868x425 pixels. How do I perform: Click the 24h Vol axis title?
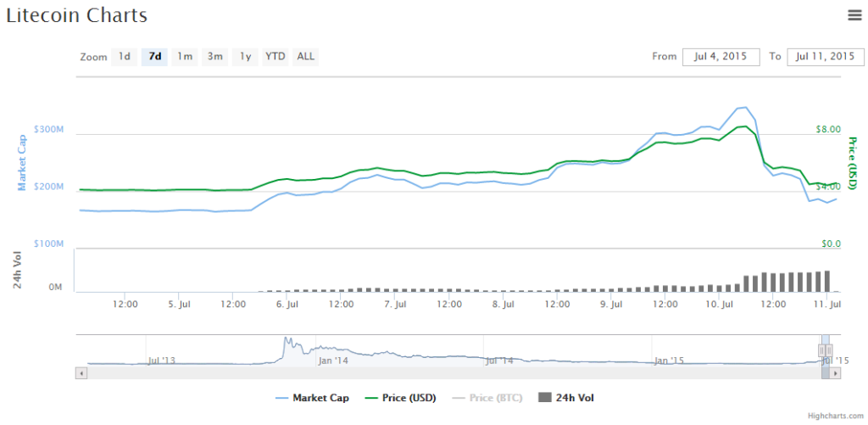pyautogui.click(x=17, y=271)
